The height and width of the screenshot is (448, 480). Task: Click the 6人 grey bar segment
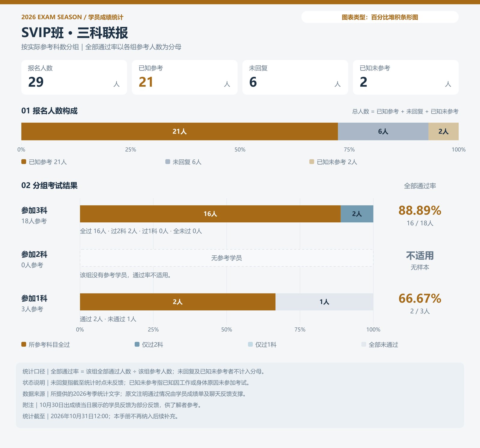coord(383,131)
